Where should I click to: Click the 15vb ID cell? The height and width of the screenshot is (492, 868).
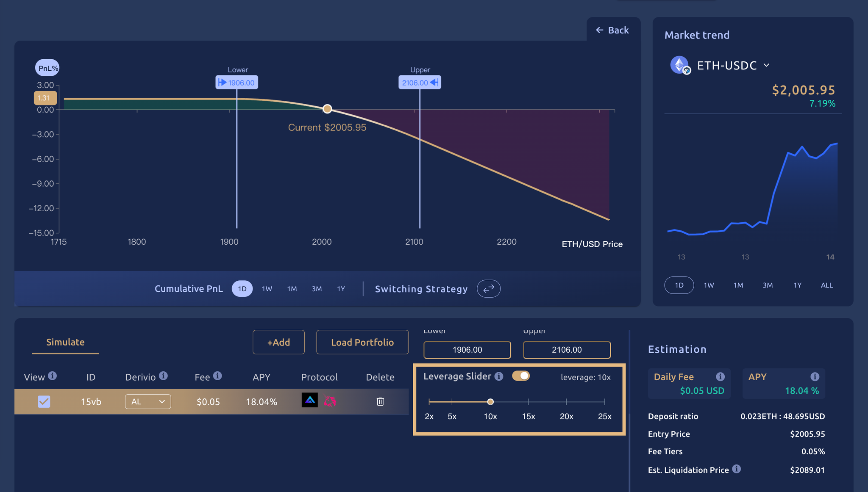point(91,402)
